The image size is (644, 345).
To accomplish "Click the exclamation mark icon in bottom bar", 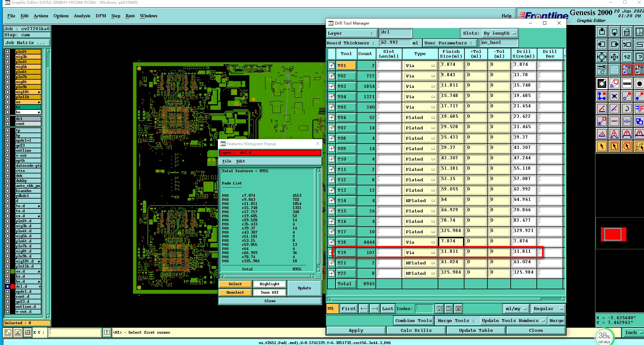I will 107,332.
